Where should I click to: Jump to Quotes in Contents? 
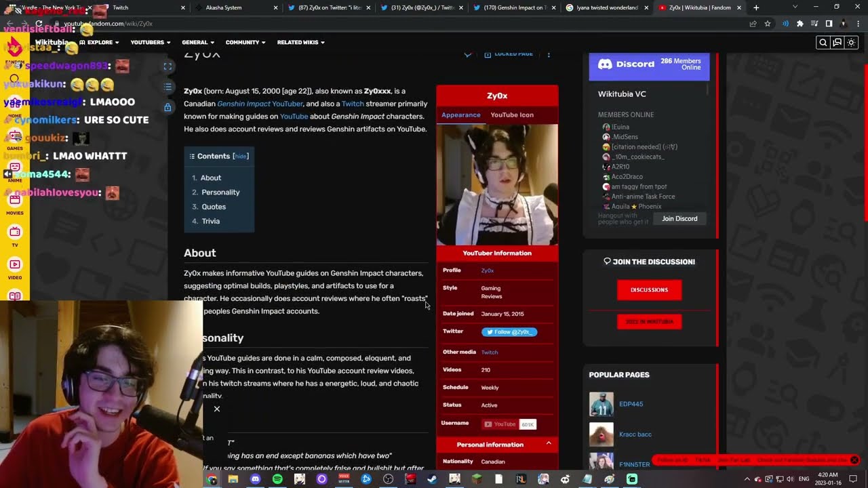click(214, 207)
